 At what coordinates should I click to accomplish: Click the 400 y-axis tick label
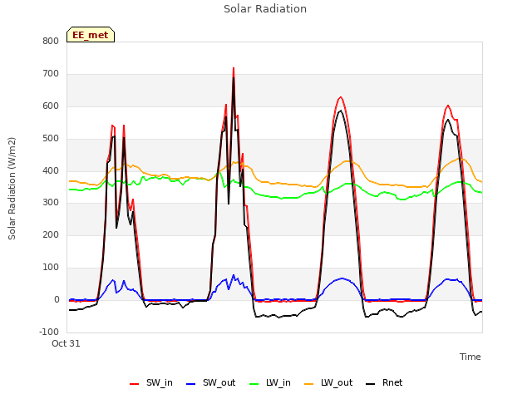pyautogui.click(x=51, y=170)
